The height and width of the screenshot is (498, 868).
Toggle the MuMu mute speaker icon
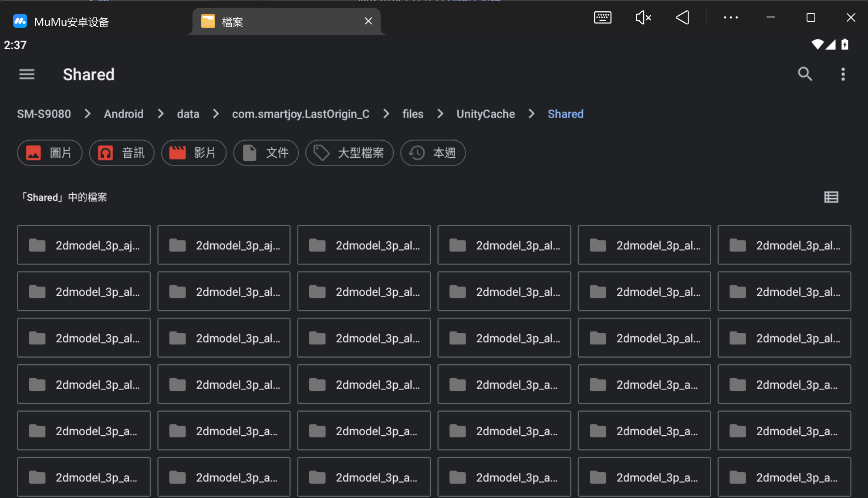[x=643, y=18]
